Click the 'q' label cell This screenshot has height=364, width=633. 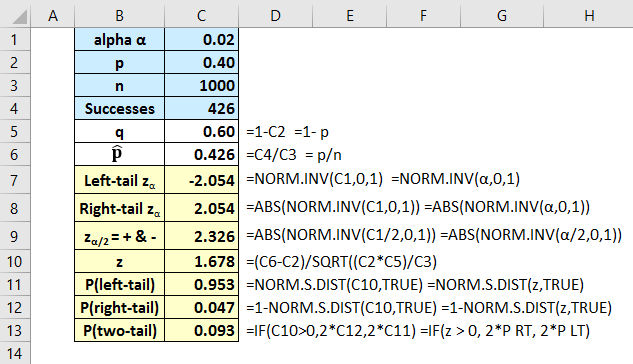click(x=119, y=132)
